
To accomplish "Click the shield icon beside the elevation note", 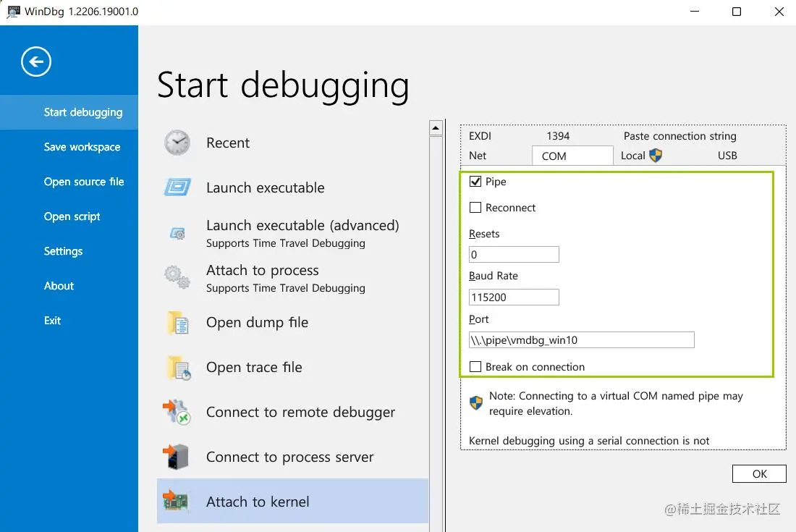I will (x=475, y=403).
